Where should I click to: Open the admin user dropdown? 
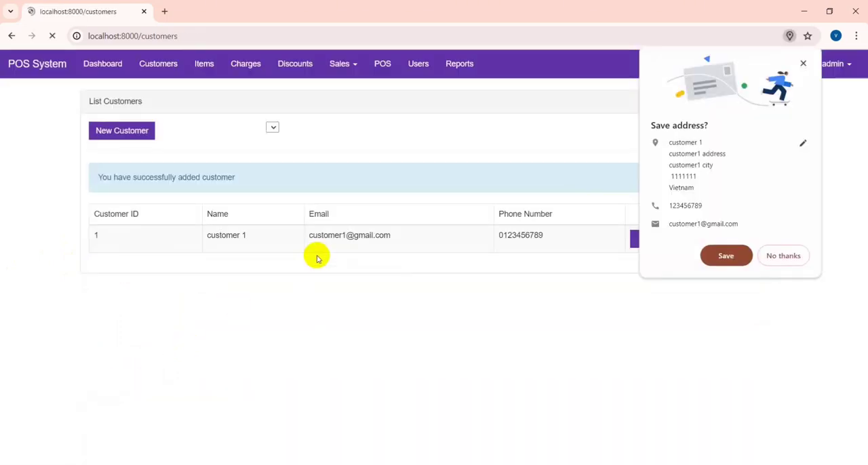[836, 64]
